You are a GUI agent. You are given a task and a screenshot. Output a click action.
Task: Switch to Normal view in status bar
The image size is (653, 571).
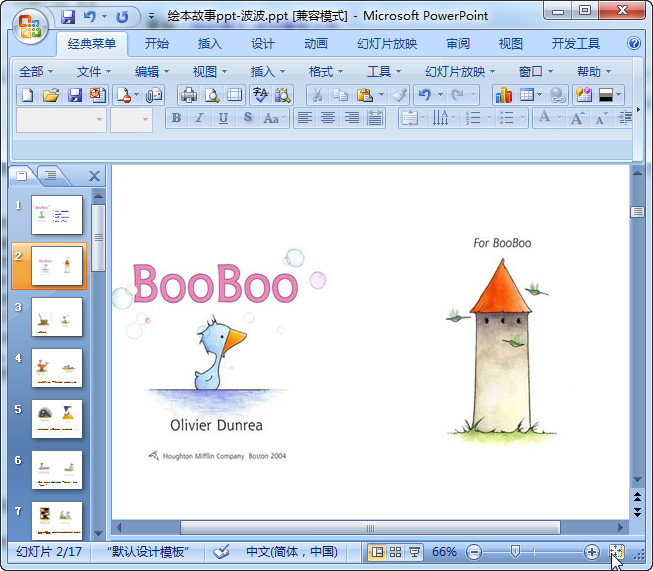pos(377,552)
